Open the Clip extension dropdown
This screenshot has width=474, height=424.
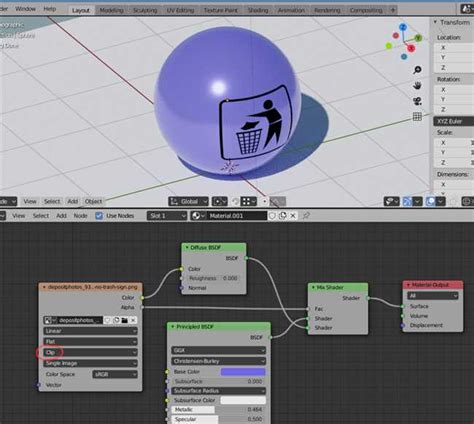90,352
